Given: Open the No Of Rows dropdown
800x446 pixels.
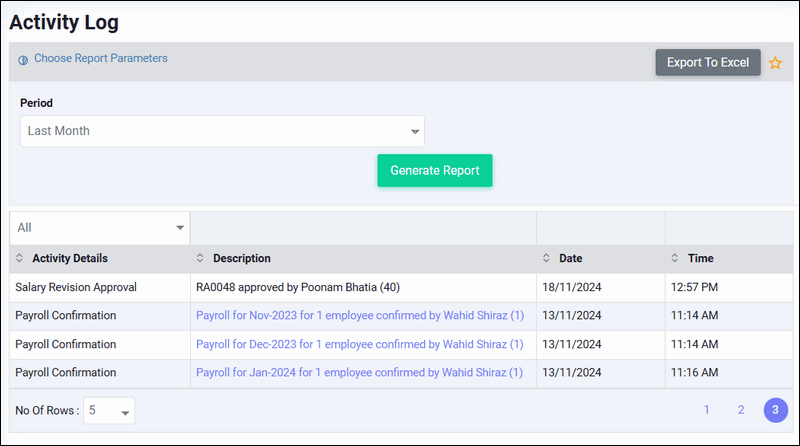Looking at the screenshot, I should coord(109,410).
